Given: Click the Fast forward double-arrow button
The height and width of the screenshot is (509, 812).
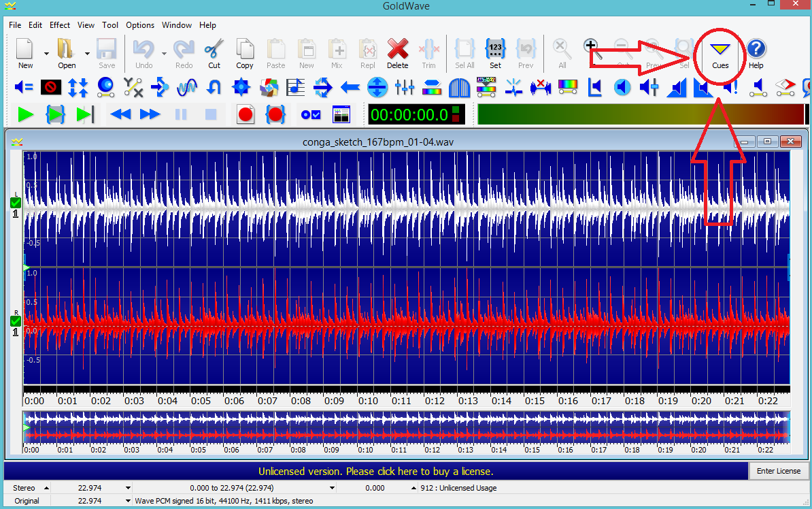Looking at the screenshot, I should [150, 114].
